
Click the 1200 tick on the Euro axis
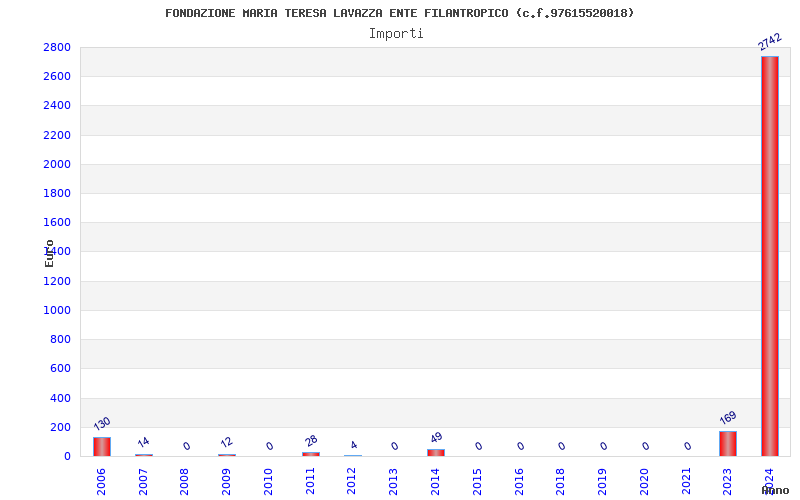(57, 281)
